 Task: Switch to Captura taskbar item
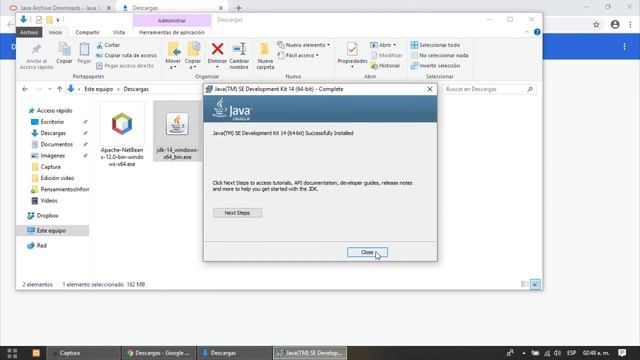click(x=83, y=353)
